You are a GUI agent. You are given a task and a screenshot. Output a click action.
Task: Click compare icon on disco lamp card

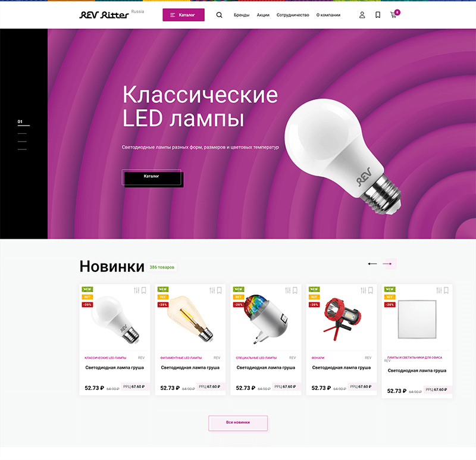coord(287,290)
